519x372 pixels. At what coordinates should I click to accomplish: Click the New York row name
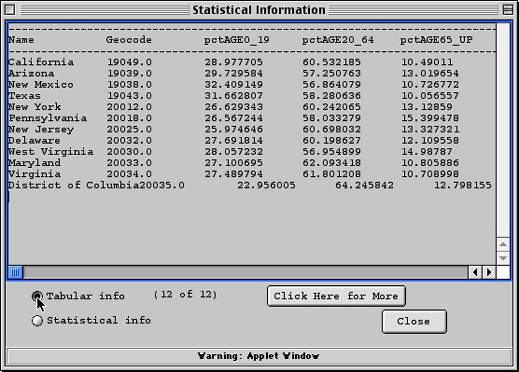[x=35, y=107]
